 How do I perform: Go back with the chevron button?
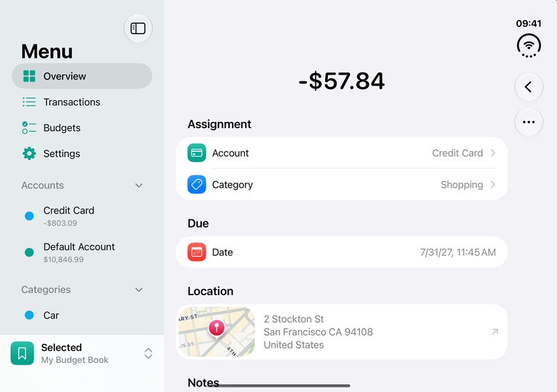pyautogui.click(x=528, y=87)
